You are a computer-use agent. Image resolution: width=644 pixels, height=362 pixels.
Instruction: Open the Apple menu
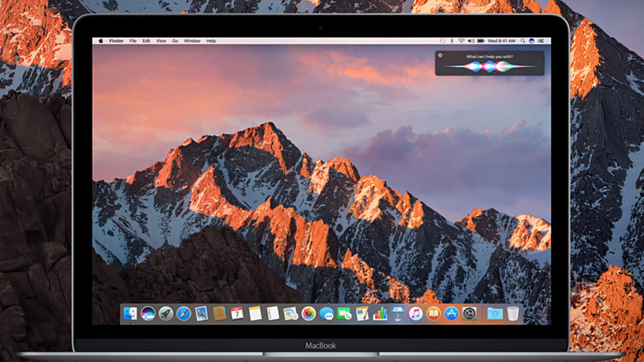pos(101,41)
